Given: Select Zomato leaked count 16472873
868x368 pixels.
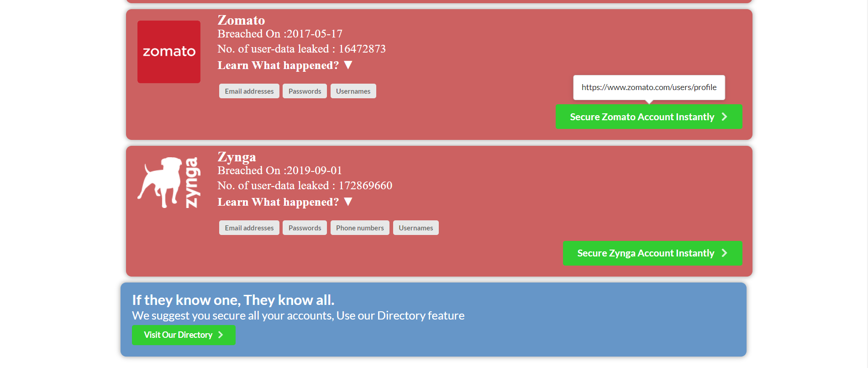Looking at the screenshot, I should 362,49.
